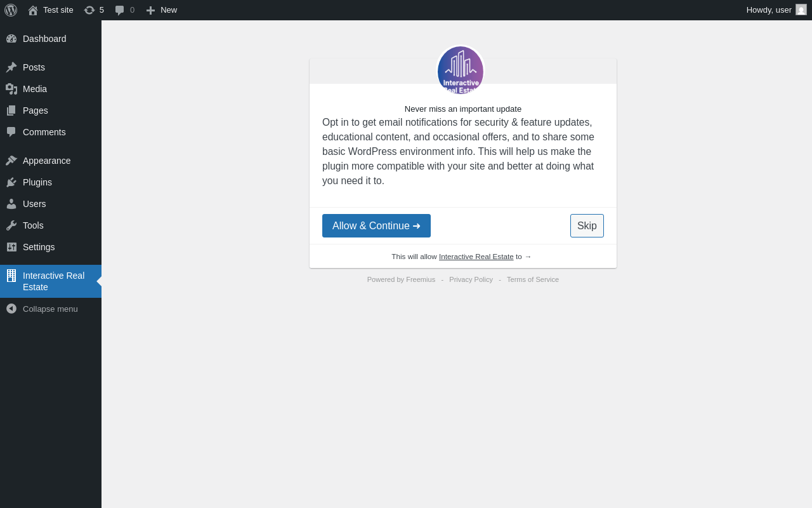Open the Privacy Policy link
This screenshot has width=812, height=508.
coord(471,279)
